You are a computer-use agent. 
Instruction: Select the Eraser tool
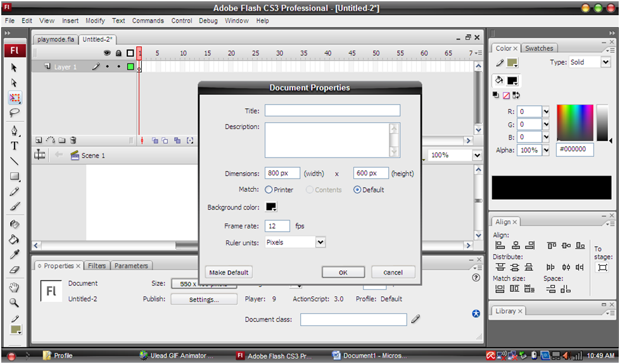click(14, 270)
